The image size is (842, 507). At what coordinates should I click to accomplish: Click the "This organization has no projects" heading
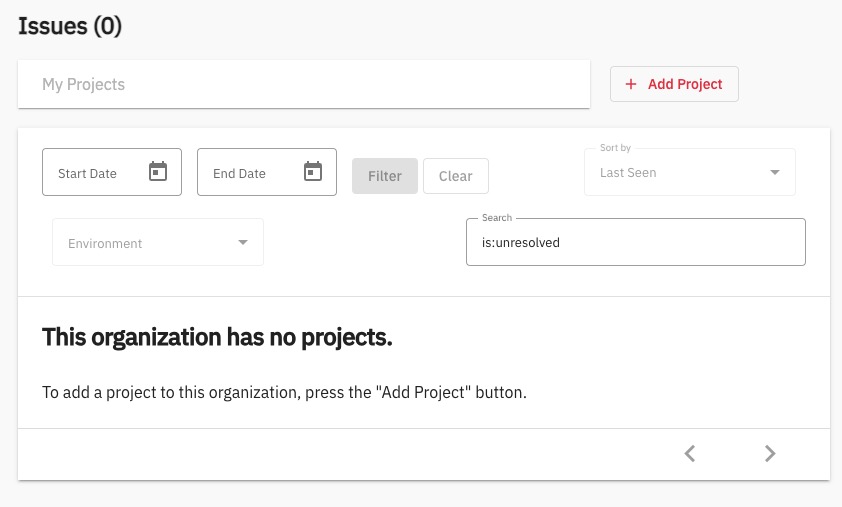tap(217, 337)
